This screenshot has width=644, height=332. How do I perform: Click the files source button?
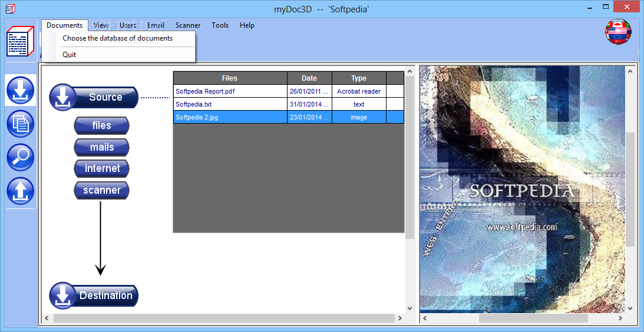101,125
